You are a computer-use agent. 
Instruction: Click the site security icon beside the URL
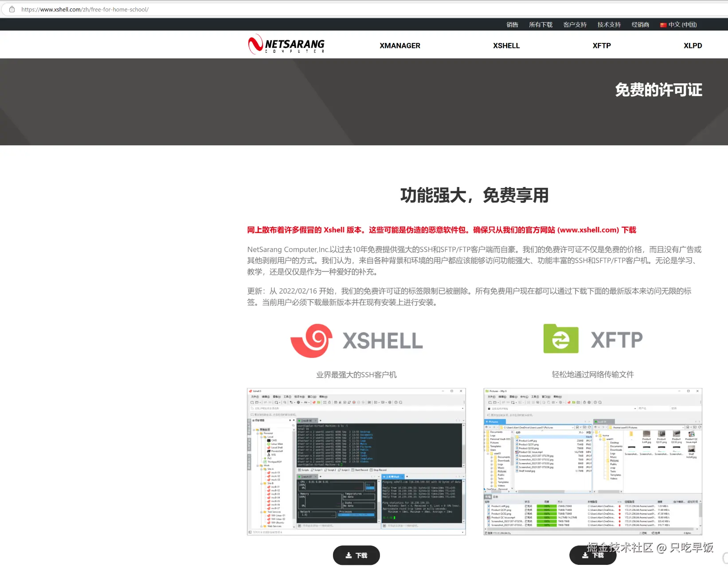click(x=12, y=9)
